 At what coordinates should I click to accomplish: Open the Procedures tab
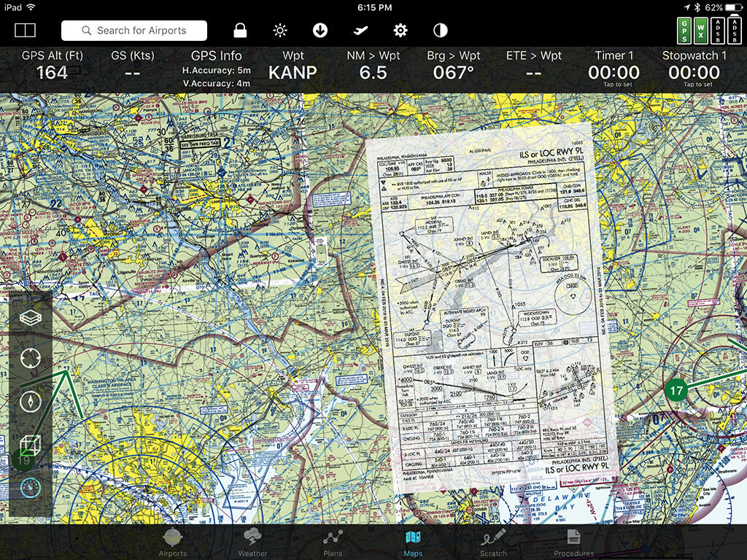point(573,543)
